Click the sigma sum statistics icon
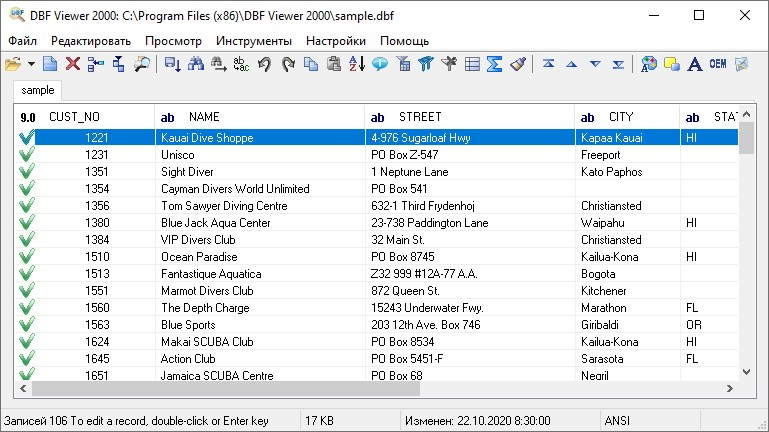This screenshot has width=769, height=432. coord(494,64)
